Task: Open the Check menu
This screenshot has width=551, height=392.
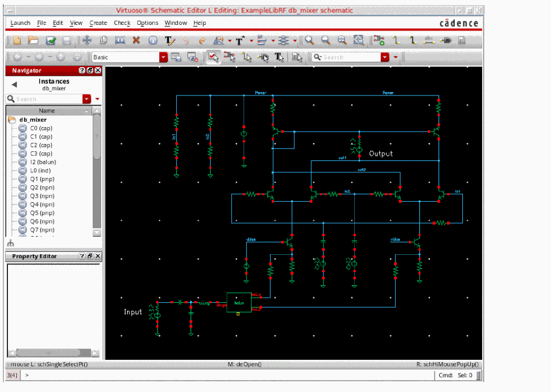Action: coord(122,23)
